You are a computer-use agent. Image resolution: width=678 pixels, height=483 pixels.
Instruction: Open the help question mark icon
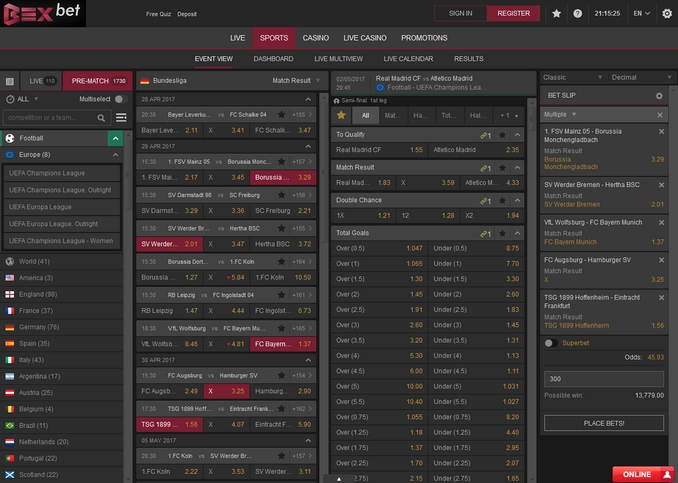point(577,13)
